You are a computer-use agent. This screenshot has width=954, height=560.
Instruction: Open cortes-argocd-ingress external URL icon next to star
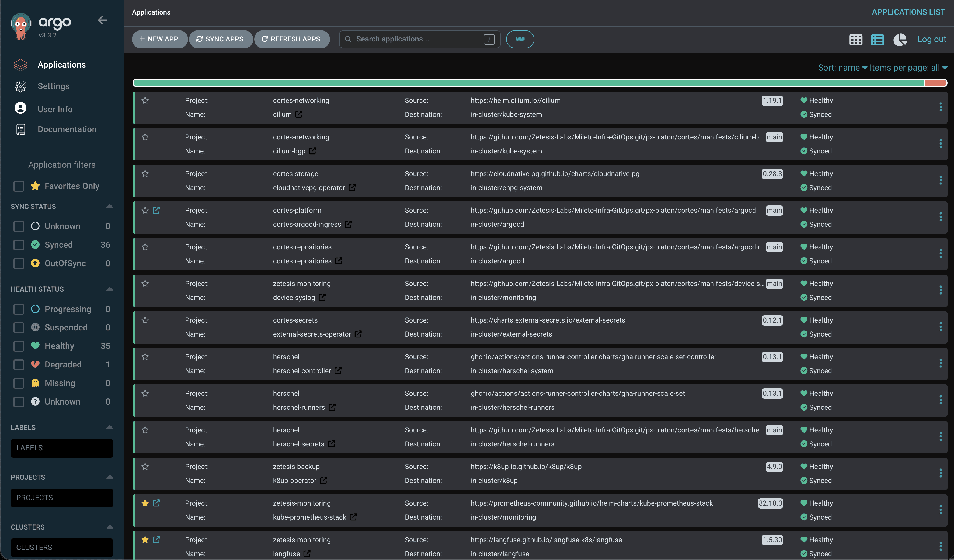[x=156, y=210]
